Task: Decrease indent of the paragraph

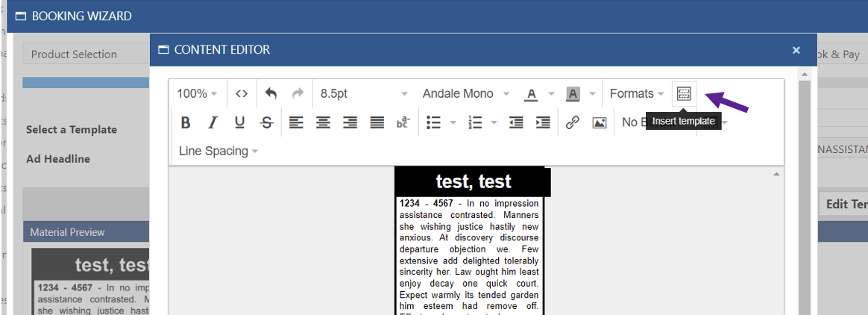Action: [516, 122]
